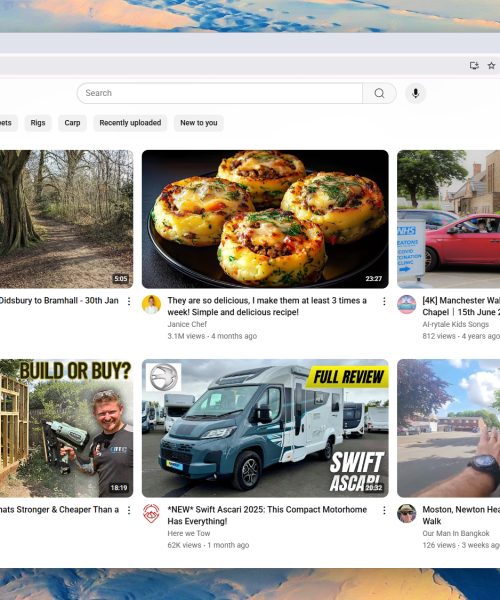The image size is (500, 600).
Task: Play the woodland path walk thumbnail
Action: (x=67, y=219)
